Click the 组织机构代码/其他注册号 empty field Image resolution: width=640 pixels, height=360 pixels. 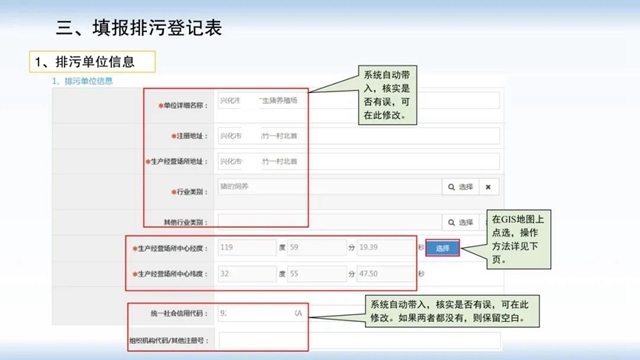(359, 340)
